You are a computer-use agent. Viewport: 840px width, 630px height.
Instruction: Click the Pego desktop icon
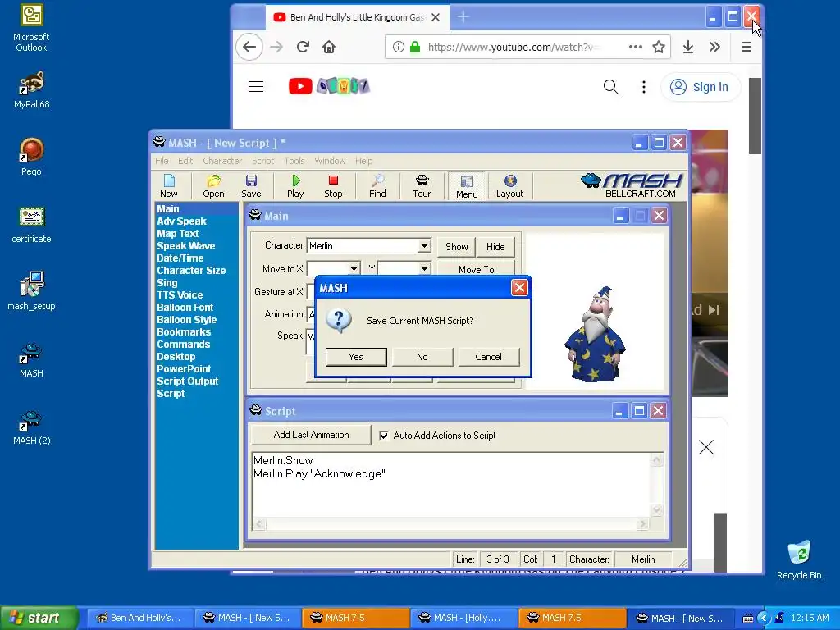(31, 157)
